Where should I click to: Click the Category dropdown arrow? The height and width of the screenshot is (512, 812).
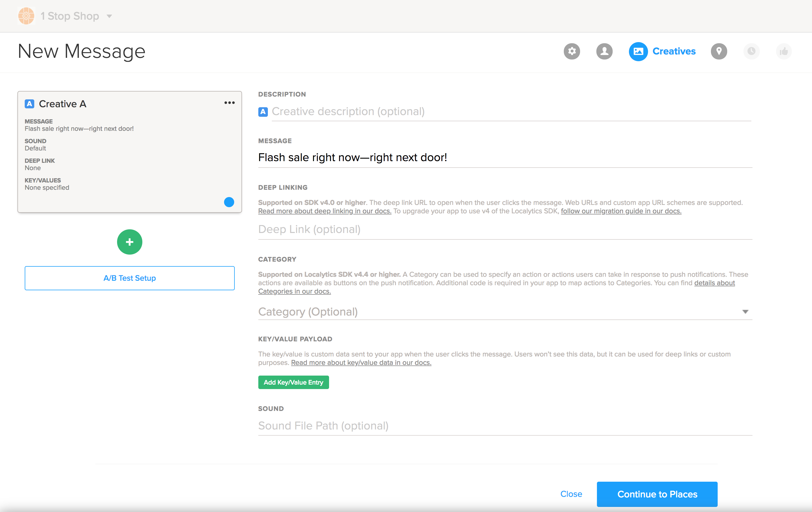click(x=745, y=312)
